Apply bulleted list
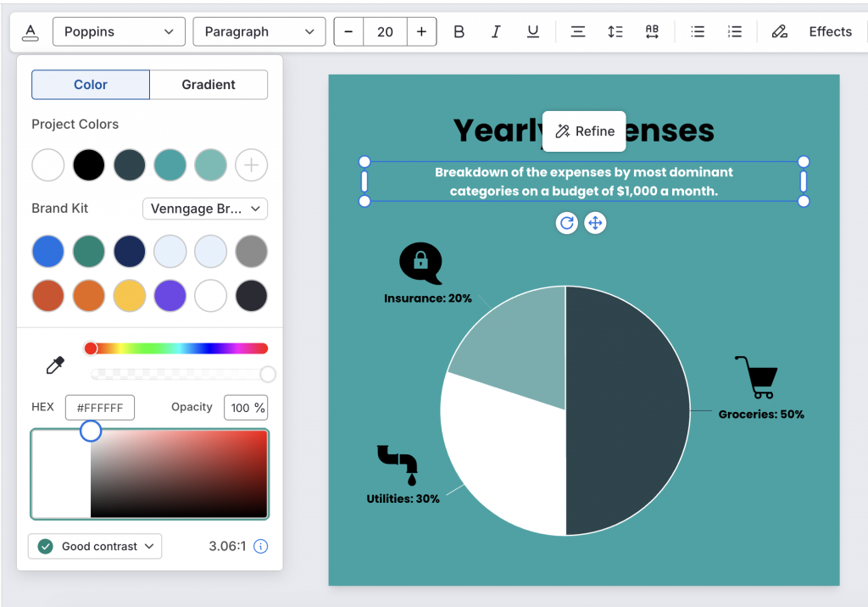Viewport: 868px width, 607px height. click(x=698, y=31)
